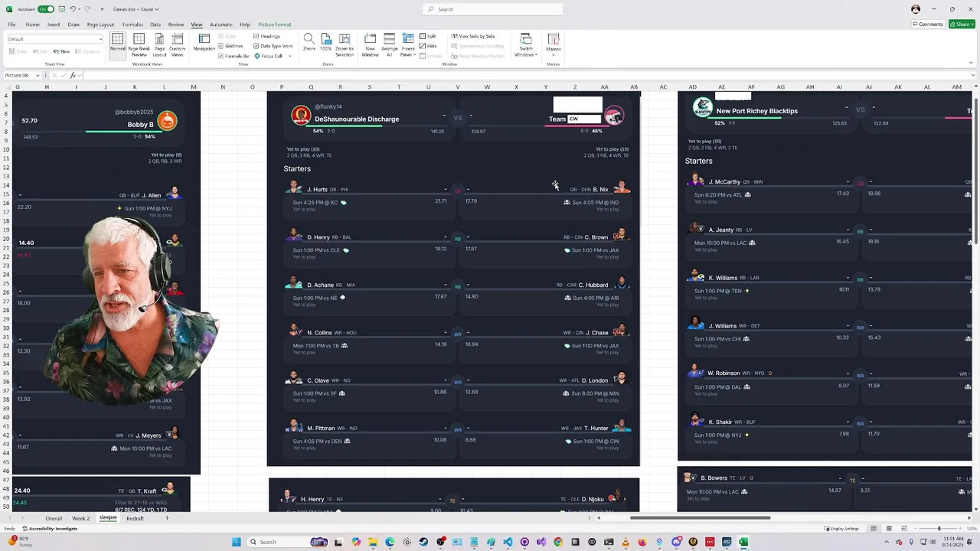Click user account avatar

[916, 9]
